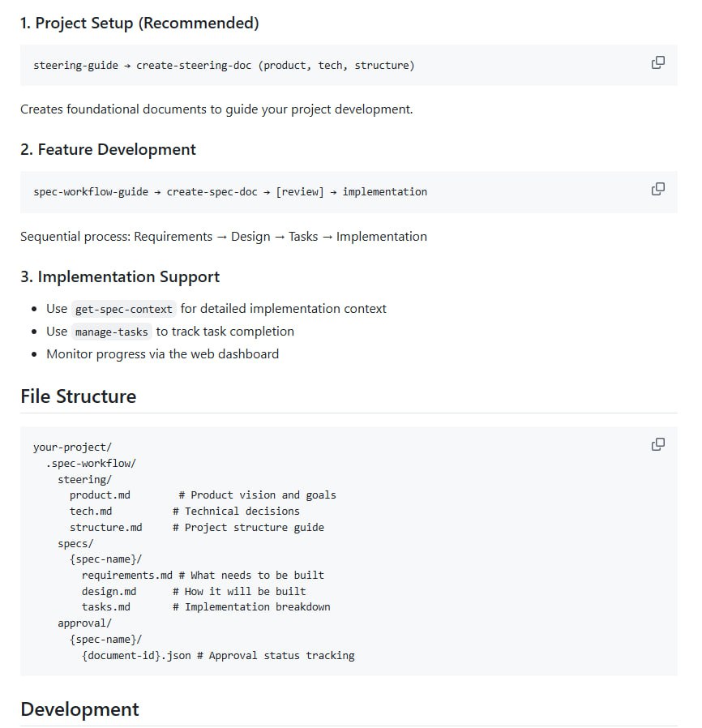Click the structure.md entry in file tree
The height and width of the screenshot is (728, 702).
click(105, 528)
